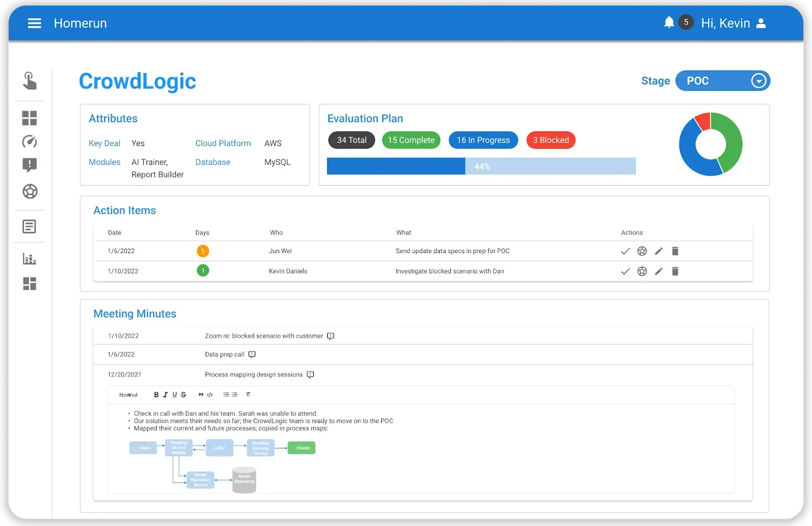This screenshot has width=812, height=526.
Task: Open the grid dashboard sidebar icon
Action: (29, 118)
